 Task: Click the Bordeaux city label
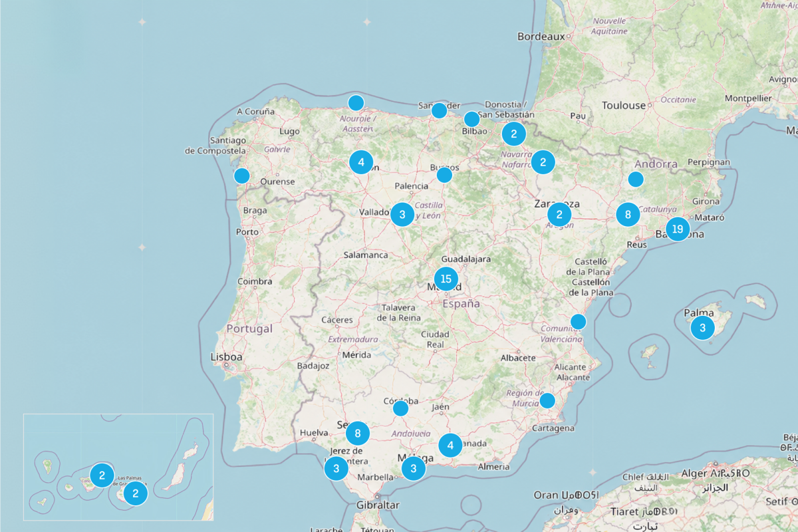(541, 37)
